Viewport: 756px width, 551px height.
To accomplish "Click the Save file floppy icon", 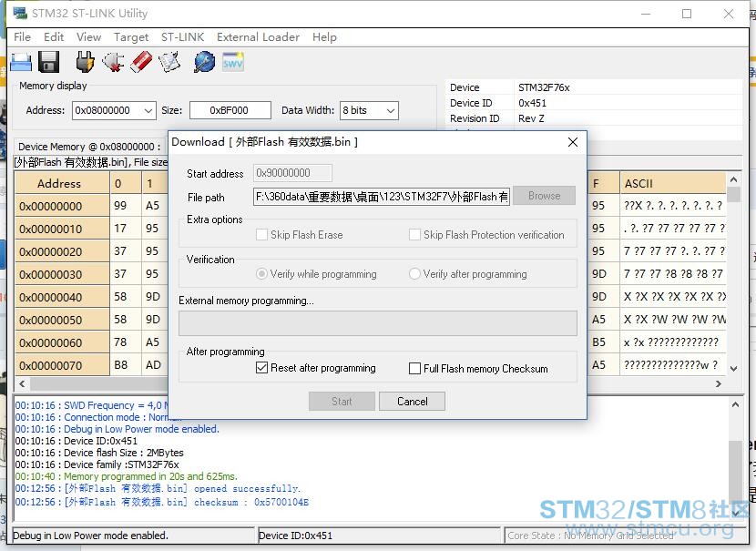I will pyautogui.click(x=48, y=62).
